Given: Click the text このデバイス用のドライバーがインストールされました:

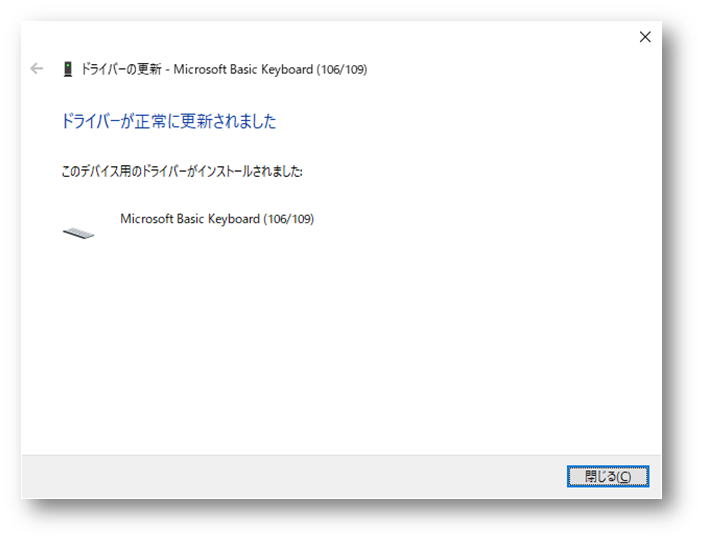Looking at the screenshot, I should pos(182,171).
